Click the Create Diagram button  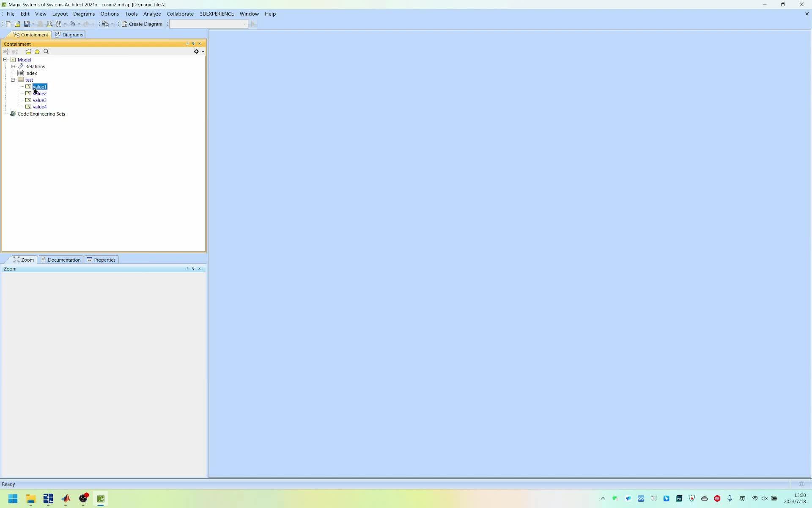(x=142, y=24)
